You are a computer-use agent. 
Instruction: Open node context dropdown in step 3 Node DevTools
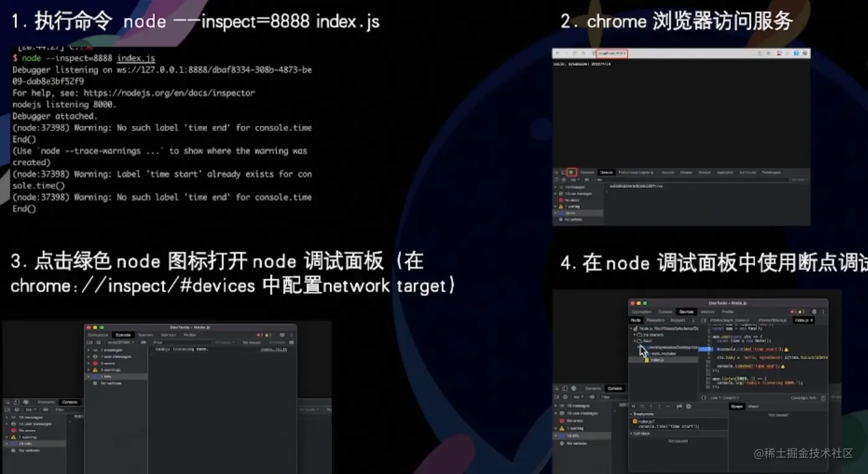(x=121, y=342)
